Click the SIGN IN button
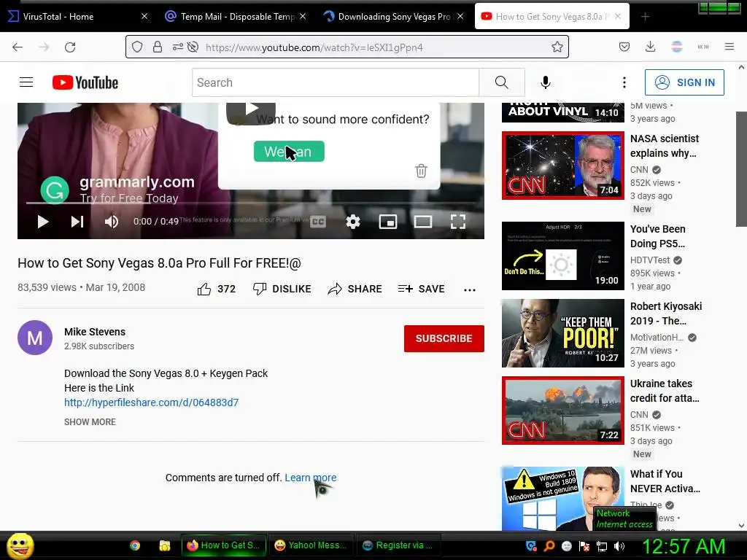 [684, 82]
